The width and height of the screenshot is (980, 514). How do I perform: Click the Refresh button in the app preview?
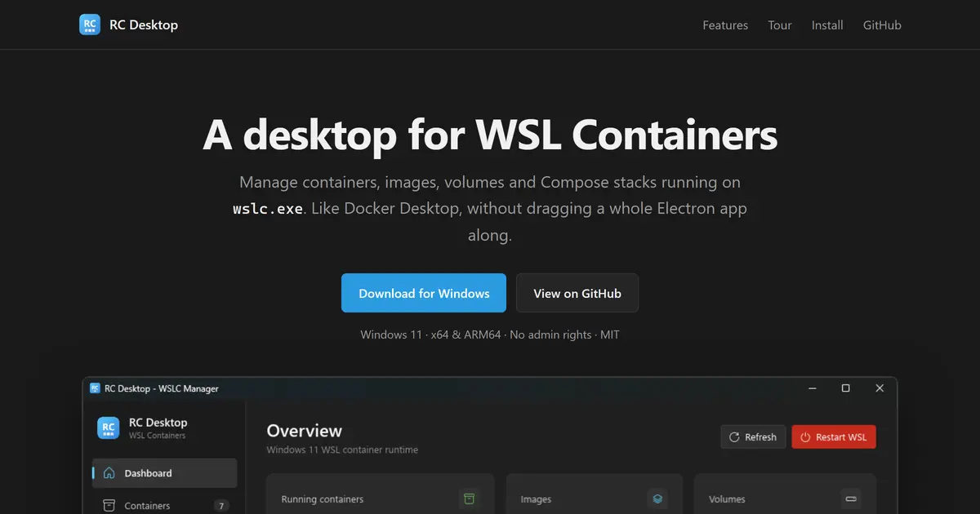click(x=753, y=436)
